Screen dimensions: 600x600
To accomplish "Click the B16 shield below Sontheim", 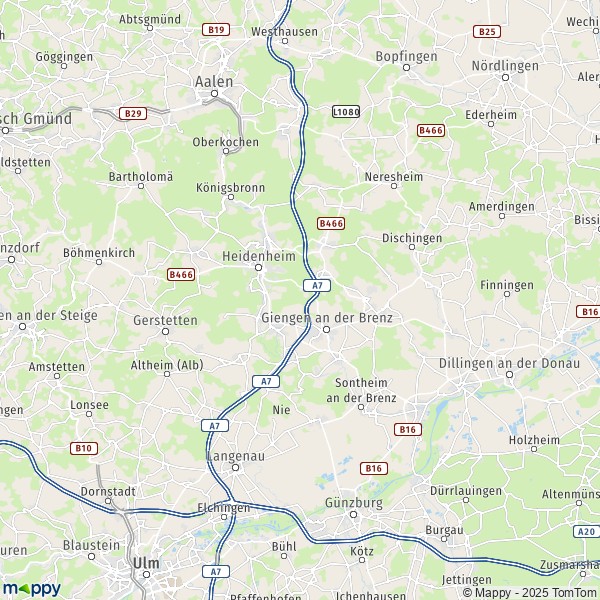I will [408, 429].
